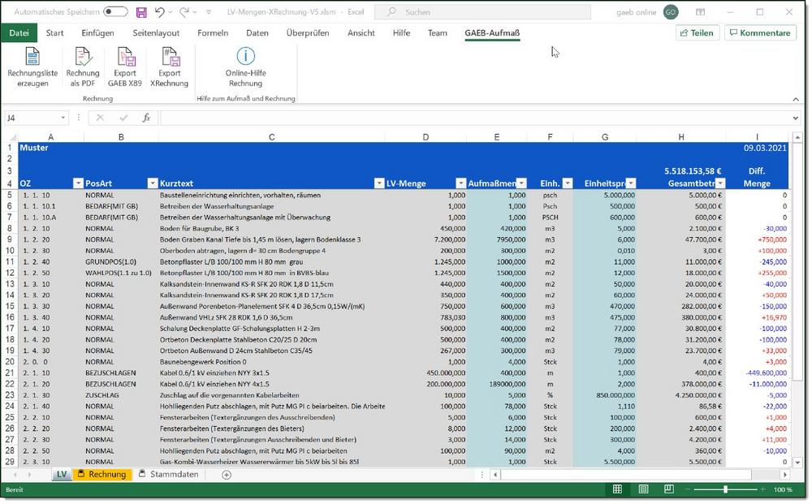Switch to the Seitenlayout ribbon tab
Viewport: 812px width, 504px height.
point(156,32)
